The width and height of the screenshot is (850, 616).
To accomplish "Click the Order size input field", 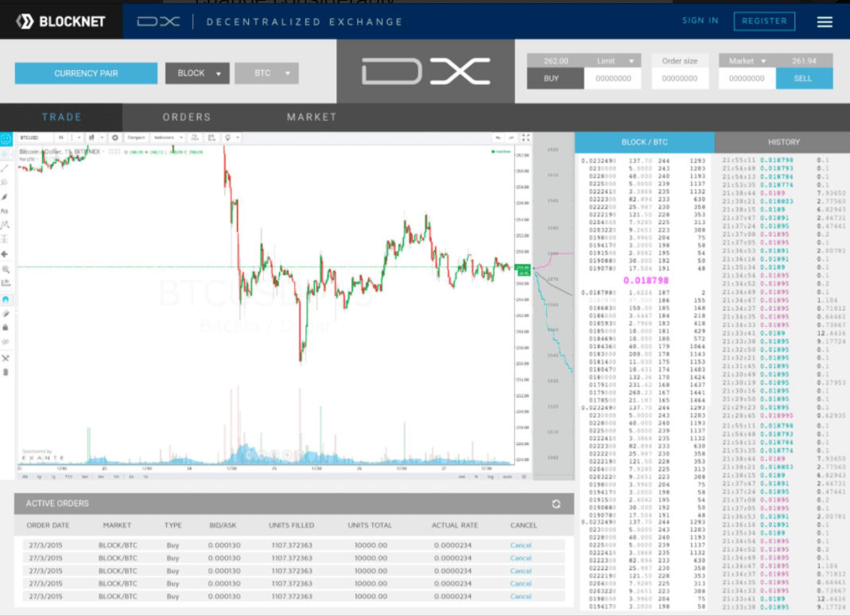I will 680,78.
